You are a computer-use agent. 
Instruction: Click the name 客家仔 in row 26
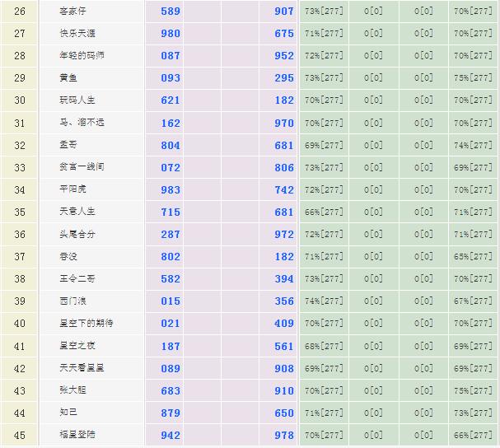point(73,12)
